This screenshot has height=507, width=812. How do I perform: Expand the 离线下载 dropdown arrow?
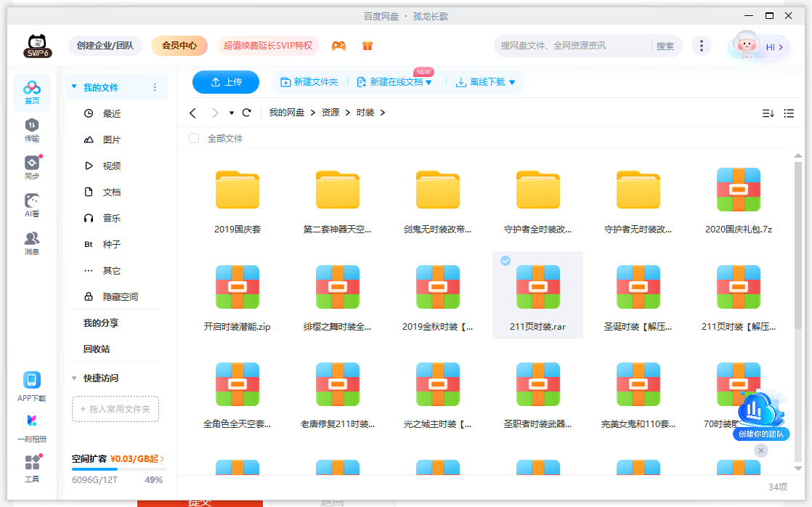[x=512, y=83]
